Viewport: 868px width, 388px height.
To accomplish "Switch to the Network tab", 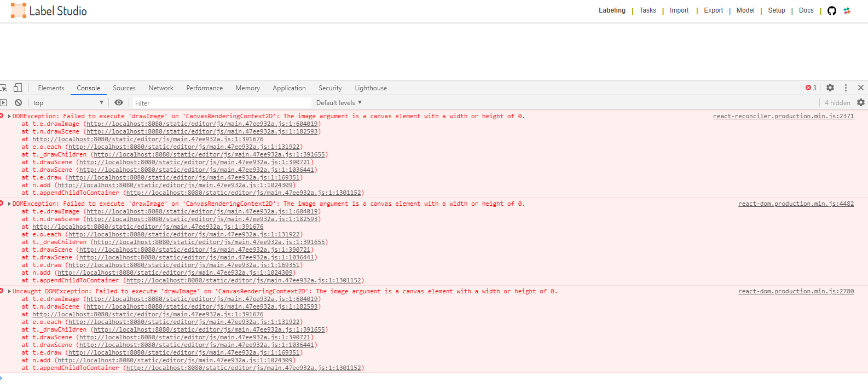I will click(161, 88).
